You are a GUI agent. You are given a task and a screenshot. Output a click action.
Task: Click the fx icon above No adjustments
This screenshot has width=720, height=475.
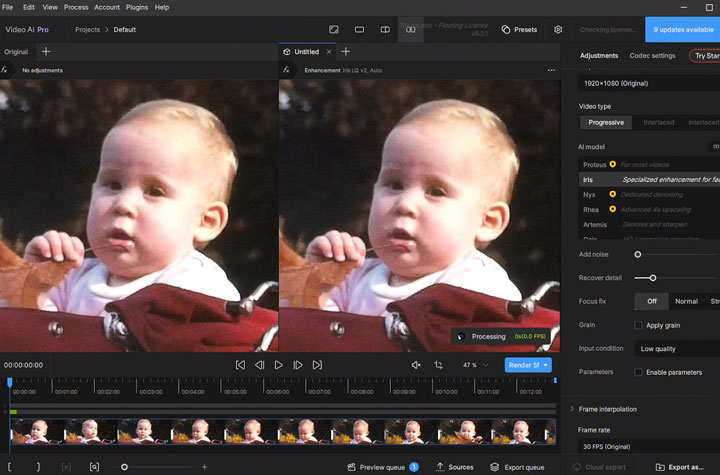point(4,70)
